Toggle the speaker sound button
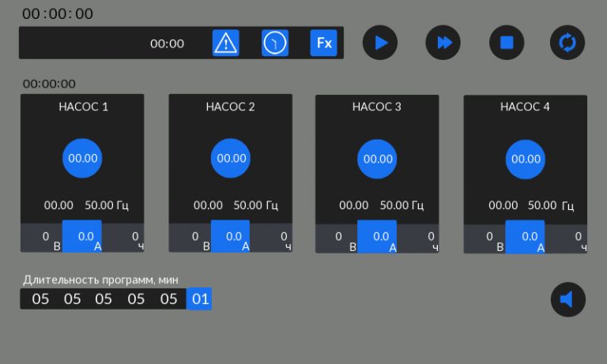This screenshot has width=607, height=364. pyautogui.click(x=567, y=299)
